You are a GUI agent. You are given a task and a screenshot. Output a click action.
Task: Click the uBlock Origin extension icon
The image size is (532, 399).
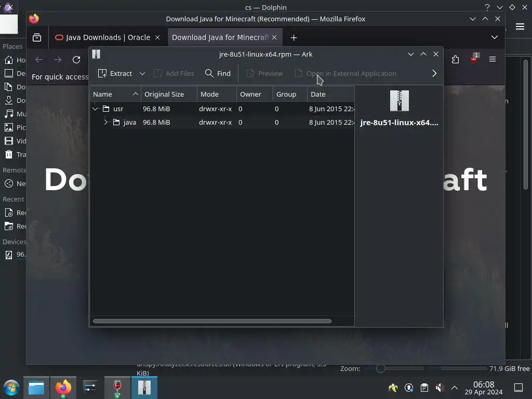click(474, 59)
